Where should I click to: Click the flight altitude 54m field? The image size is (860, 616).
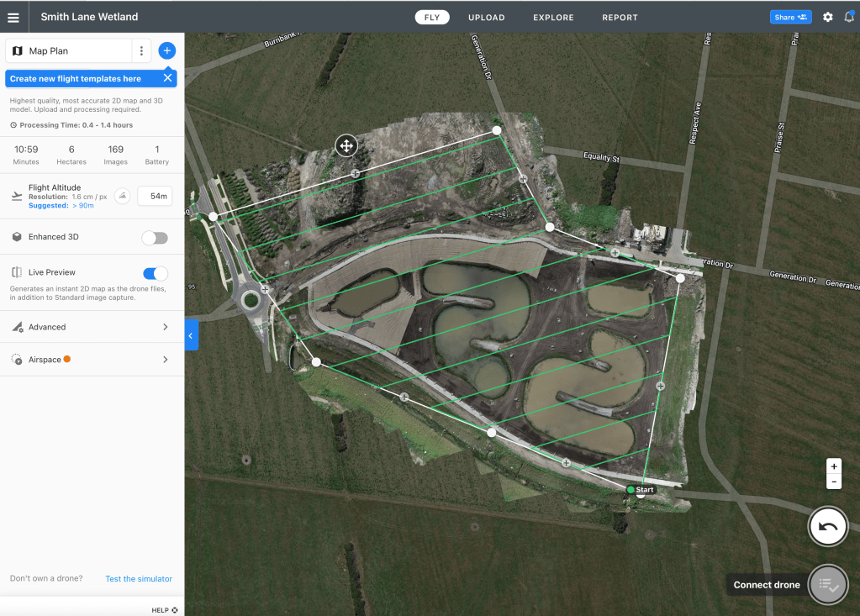(x=155, y=196)
